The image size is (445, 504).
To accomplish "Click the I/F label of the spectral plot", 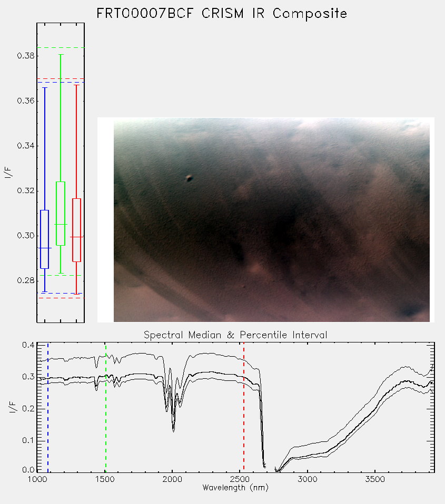I will click(13, 407).
